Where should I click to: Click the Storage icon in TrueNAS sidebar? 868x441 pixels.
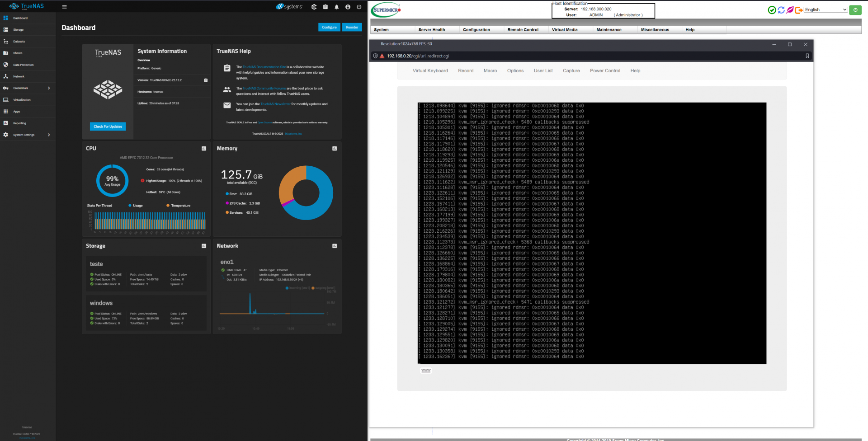point(5,30)
